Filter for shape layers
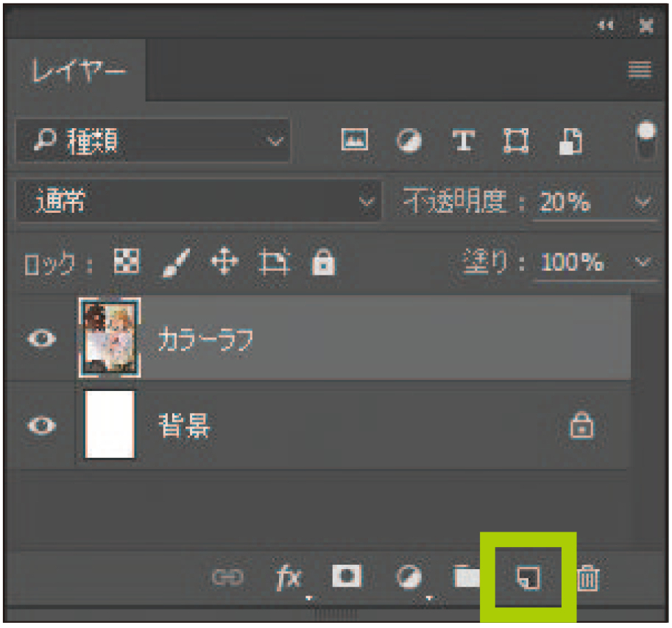 coord(514,141)
